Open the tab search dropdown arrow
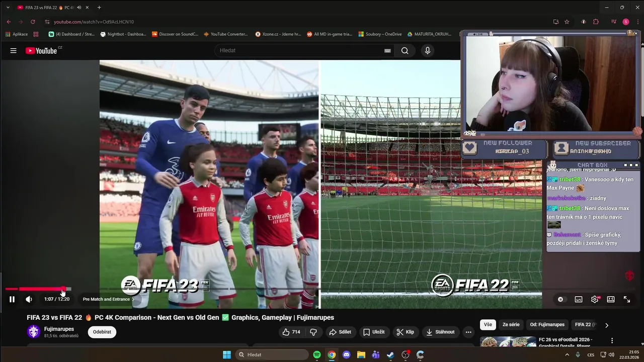Image resolution: width=644 pixels, height=362 pixels. 8,8
